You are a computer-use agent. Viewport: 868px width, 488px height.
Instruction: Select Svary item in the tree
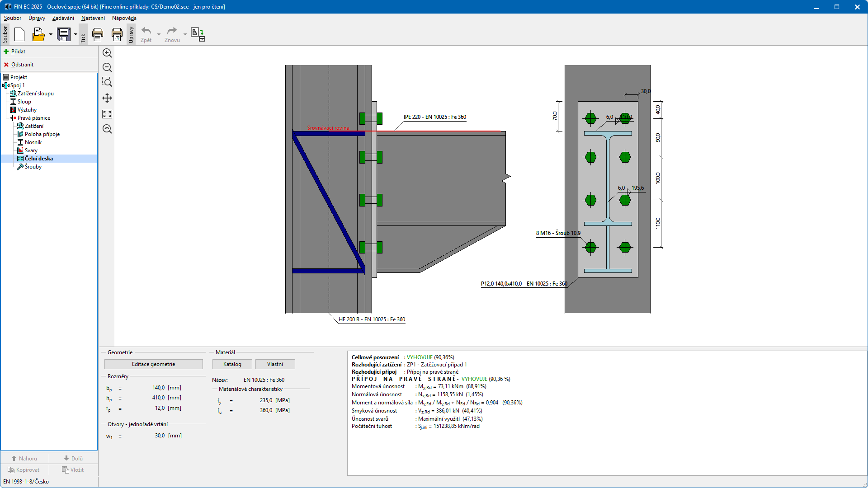click(31, 150)
